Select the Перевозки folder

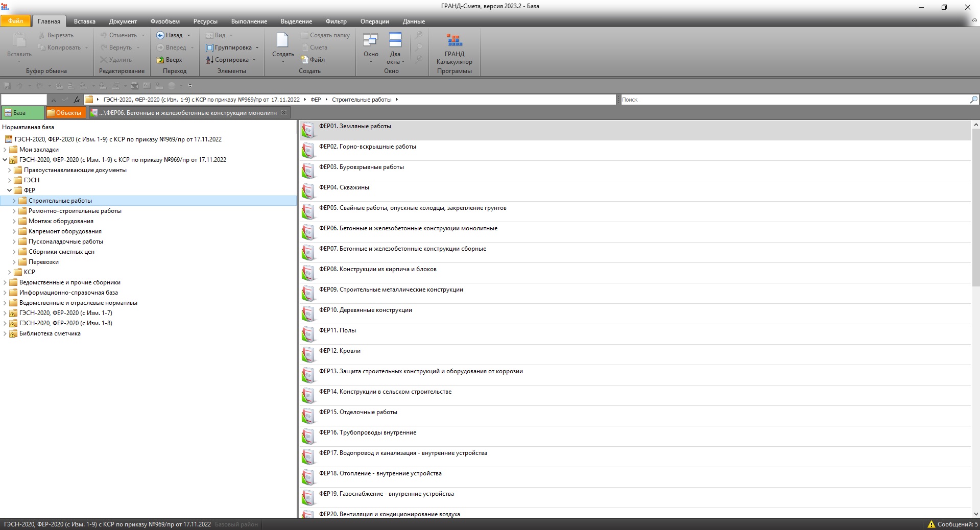(43, 262)
